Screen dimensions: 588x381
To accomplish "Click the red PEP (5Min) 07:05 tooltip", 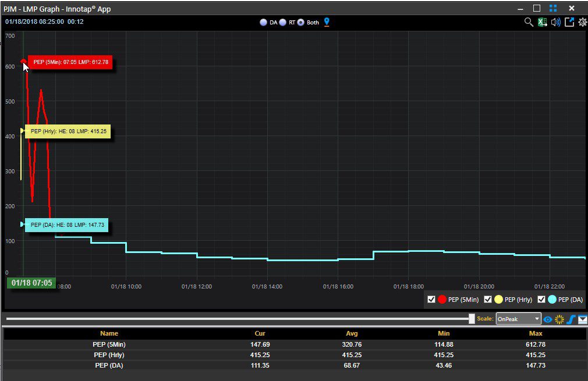I will click(x=70, y=62).
